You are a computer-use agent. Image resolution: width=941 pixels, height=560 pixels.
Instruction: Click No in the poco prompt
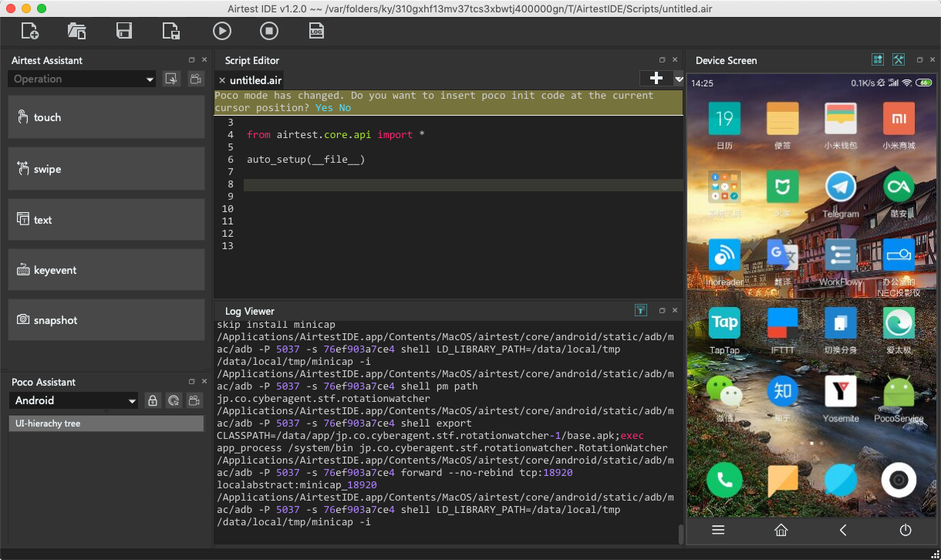pyautogui.click(x=345, y=108)
